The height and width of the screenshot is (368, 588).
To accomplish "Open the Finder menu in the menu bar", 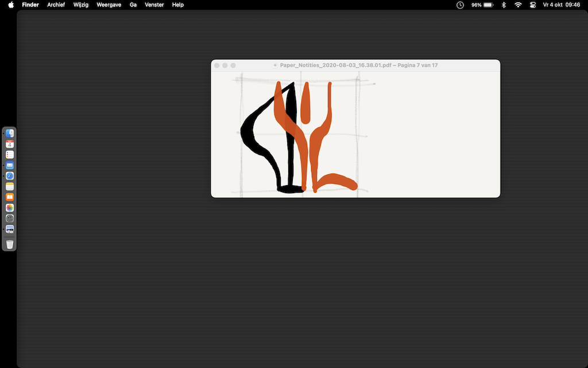I will tap(30, 5).
